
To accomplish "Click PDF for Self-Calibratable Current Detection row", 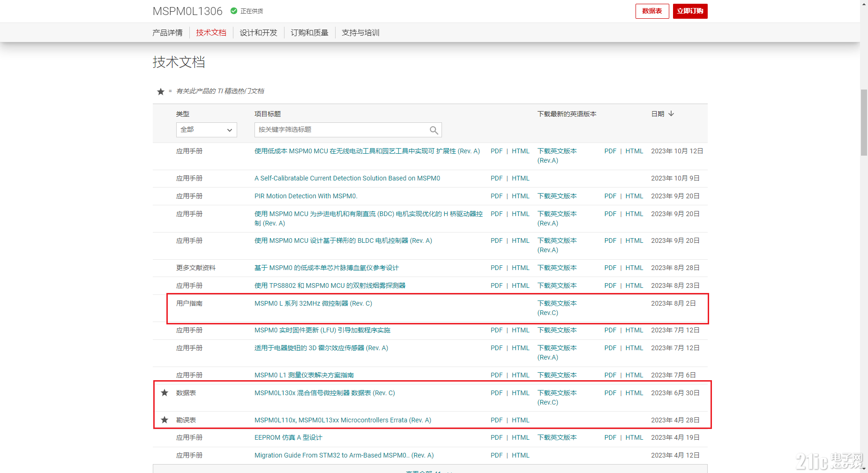I will point(496,178).
